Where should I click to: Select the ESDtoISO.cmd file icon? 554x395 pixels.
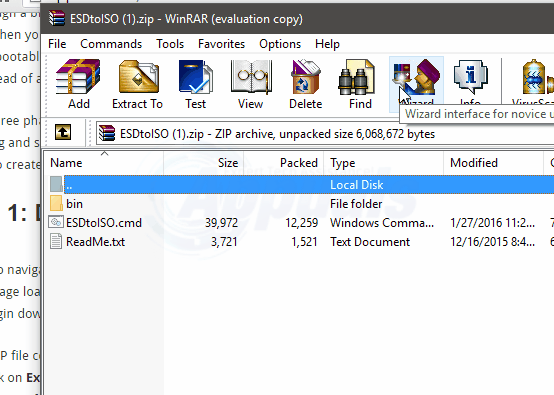[x=56, y=223]
